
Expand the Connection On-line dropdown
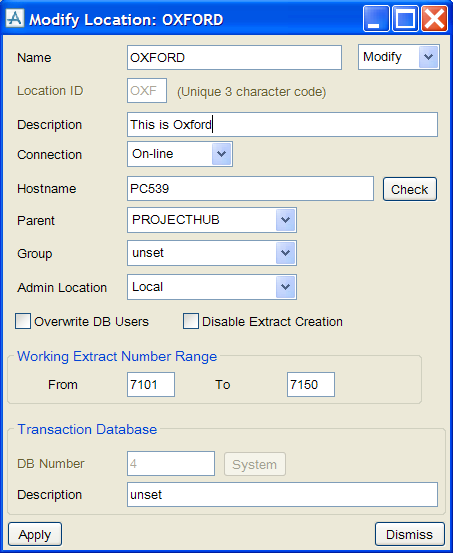[x=180, y=154]
